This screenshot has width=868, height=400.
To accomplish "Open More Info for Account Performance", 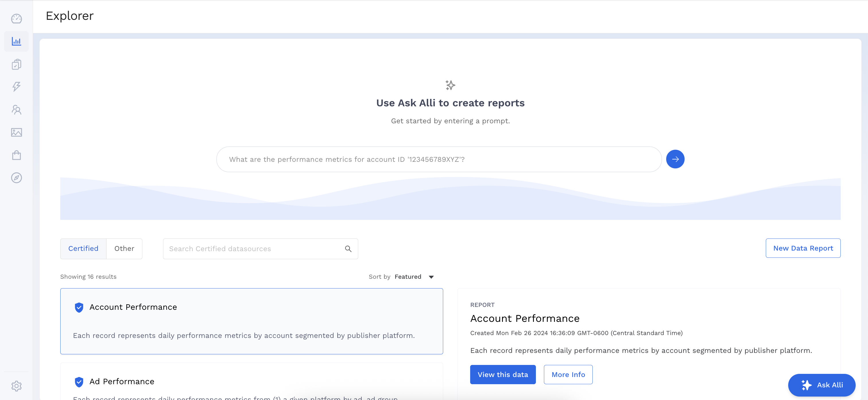I will click(x=568, y=374).
